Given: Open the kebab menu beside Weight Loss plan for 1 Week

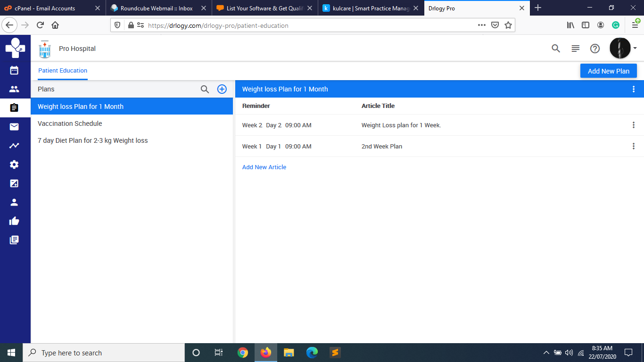Looking at the screenshot, I should [634, 124].
